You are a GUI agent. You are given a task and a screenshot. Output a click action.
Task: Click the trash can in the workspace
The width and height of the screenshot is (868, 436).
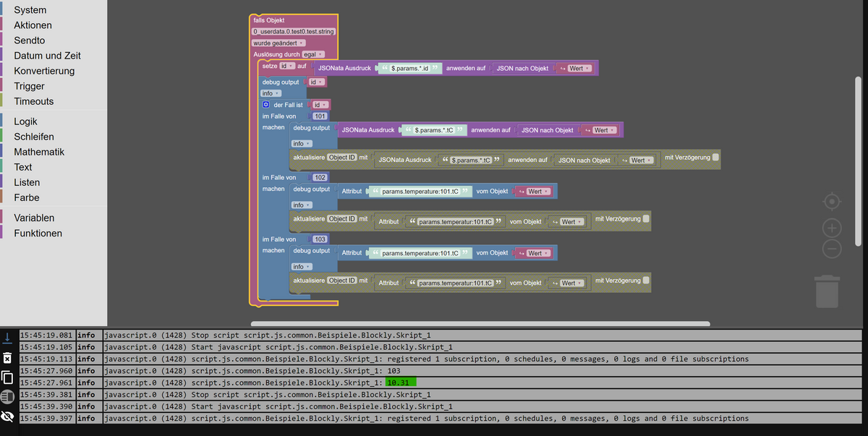pos(827,291)
